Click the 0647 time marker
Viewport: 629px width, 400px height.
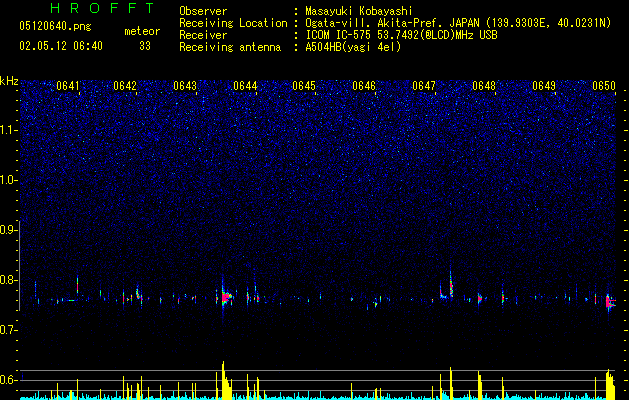pyautogui.click(x=424, y=86)
